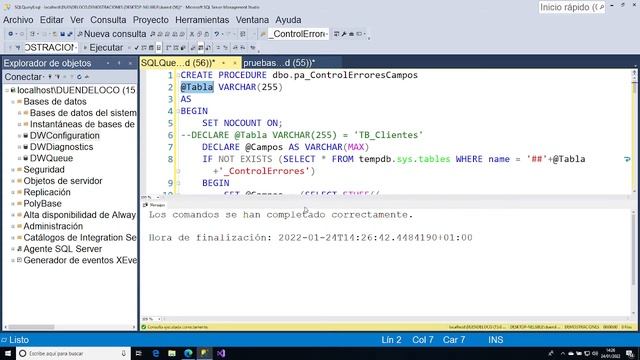This screenshot has height=360, width=640.
Task: Toggle Results to Grid button
Action: (x=200, y=48)
